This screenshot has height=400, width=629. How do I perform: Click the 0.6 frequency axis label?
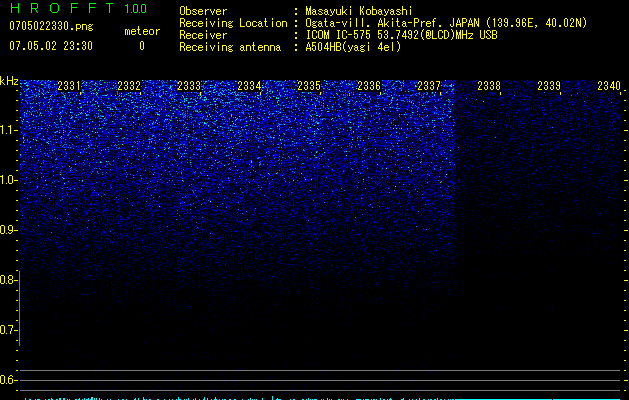pyautogui.click(x=8, y=380)
